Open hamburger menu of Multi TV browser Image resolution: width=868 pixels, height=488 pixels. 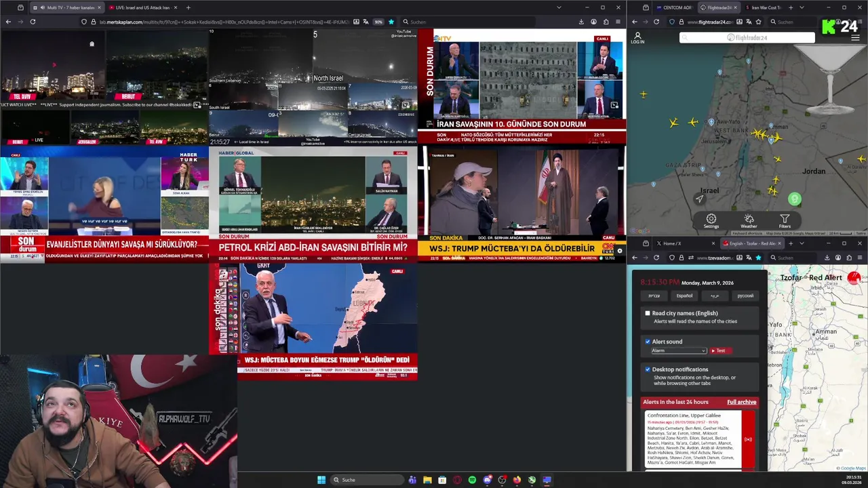point(618,22)
